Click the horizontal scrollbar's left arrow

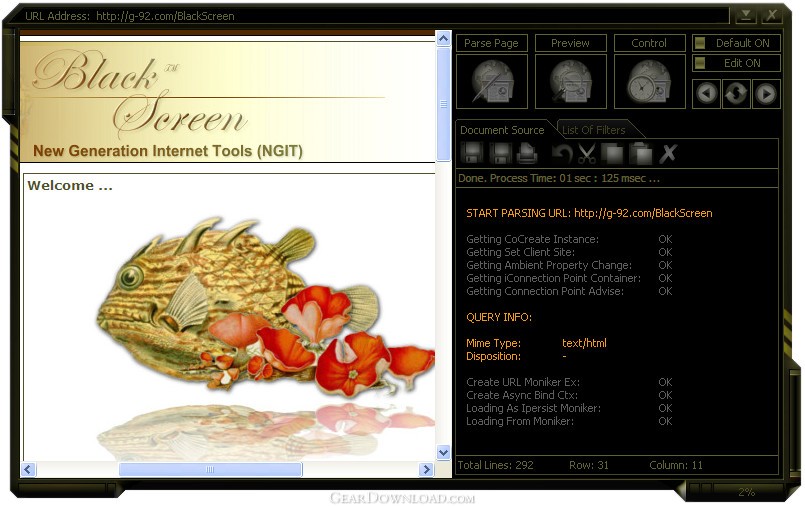pos(28,469)
